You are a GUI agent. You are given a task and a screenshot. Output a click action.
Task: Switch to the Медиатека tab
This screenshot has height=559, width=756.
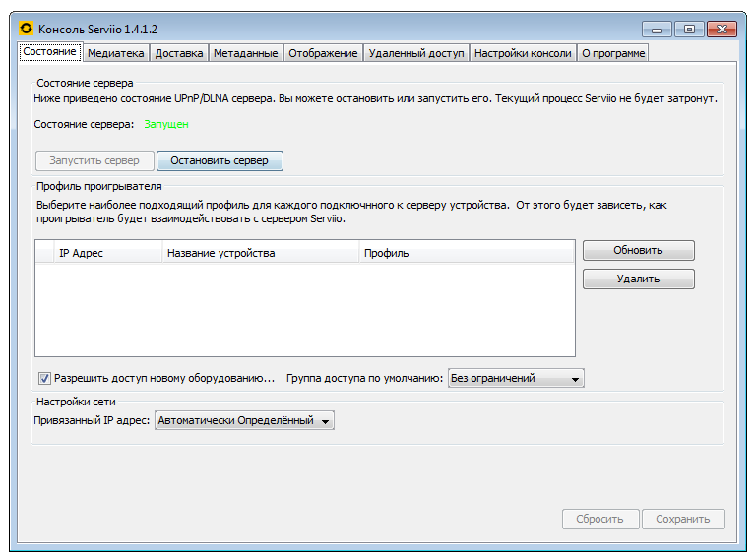pyautogui.click(x=116, y=53)
